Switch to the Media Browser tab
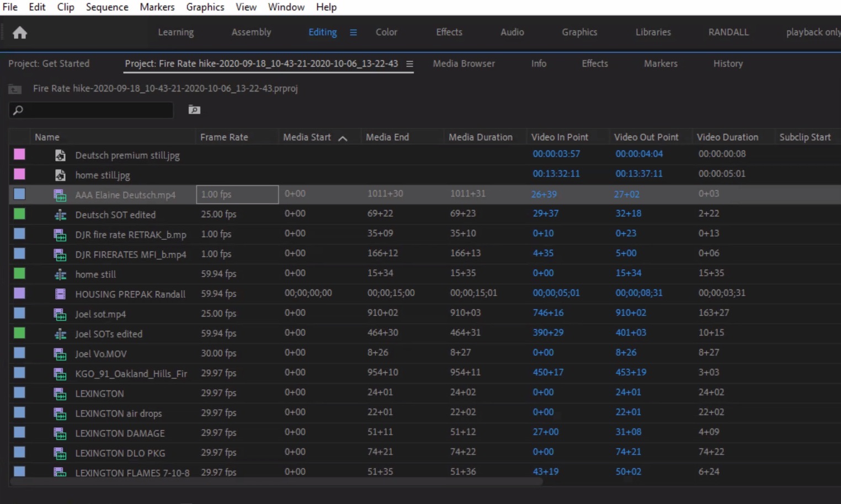Image resolution: width=841 pixels, height=504 pixels. click(464, 63)
